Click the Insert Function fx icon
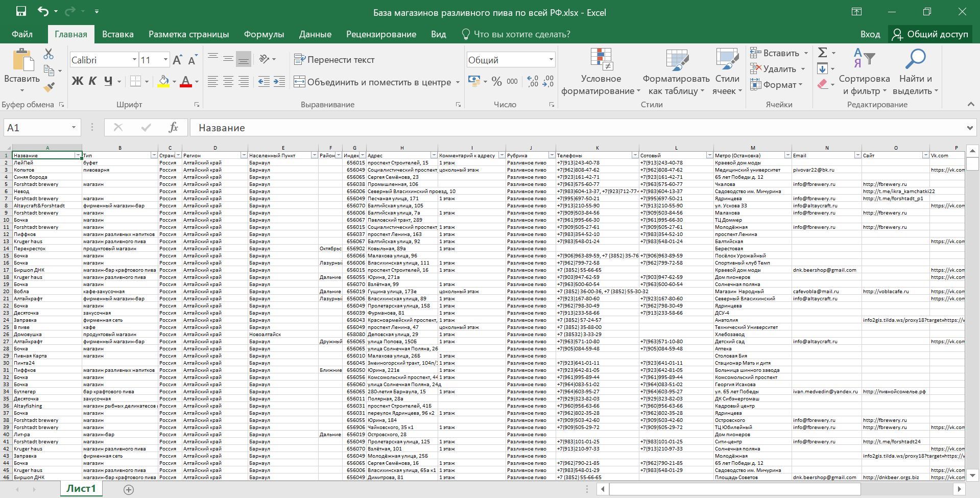Viewport: 980px width, 498px height. [173, 128]
